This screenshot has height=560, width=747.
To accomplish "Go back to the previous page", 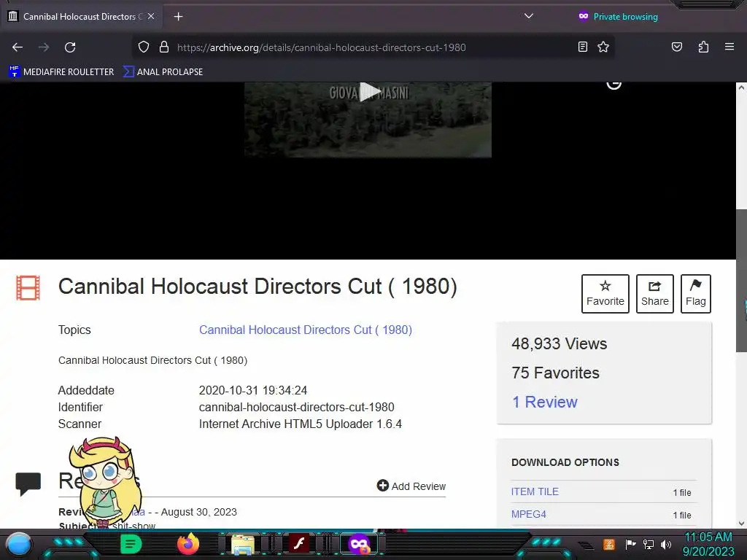I will pyautogui.click(x=18, y=47).
